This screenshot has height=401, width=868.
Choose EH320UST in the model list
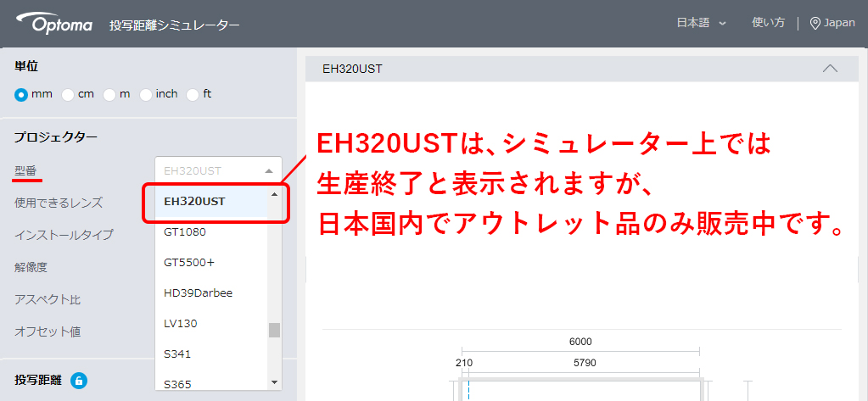coord(212,202)
